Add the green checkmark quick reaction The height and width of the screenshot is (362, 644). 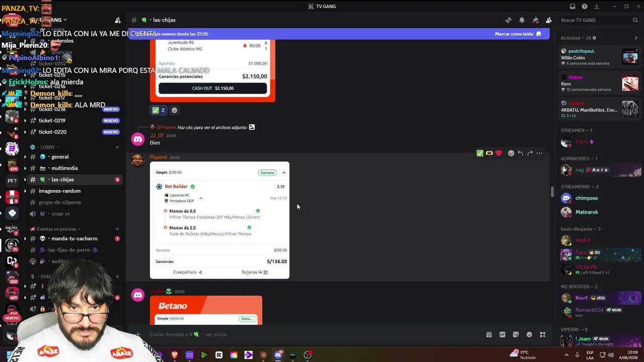coord(480,153)
